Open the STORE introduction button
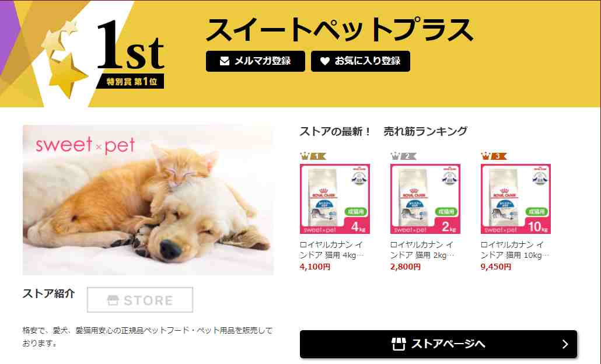Screen dimensions: 601x364 click(140, 300)
